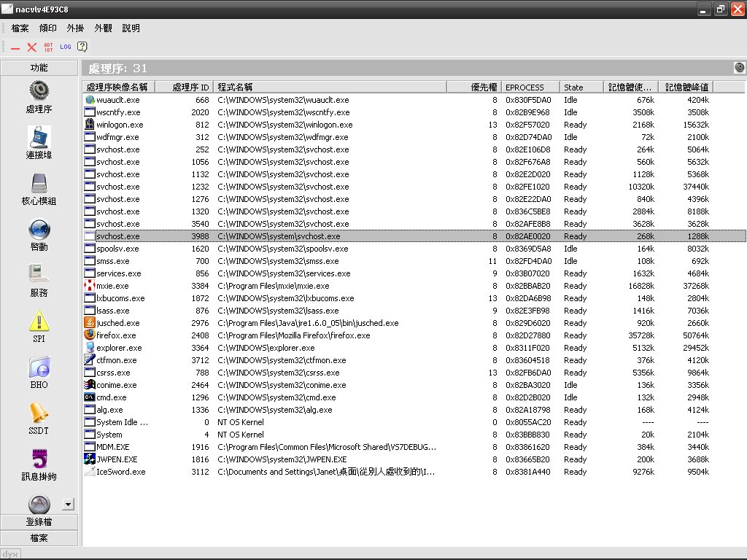Open the 檔案 menu
The width and height of the screenshot is (747, 560).
point(20,28)
